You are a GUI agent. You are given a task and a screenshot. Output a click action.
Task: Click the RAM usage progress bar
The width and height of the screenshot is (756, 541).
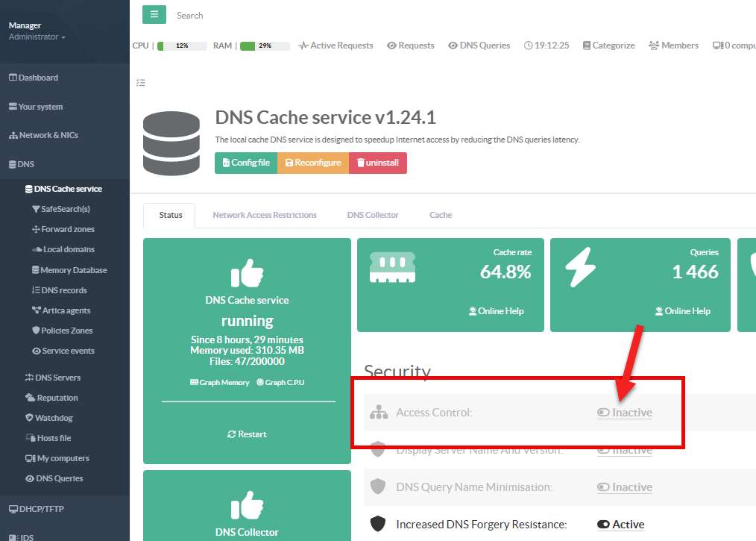coord(264,46)
